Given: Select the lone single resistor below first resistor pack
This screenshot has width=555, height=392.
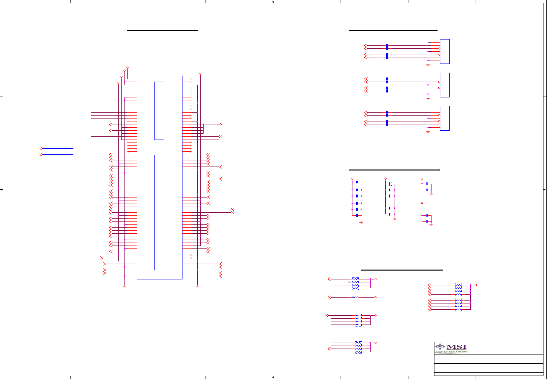Looking at the screenshot, I should (355, 297).
